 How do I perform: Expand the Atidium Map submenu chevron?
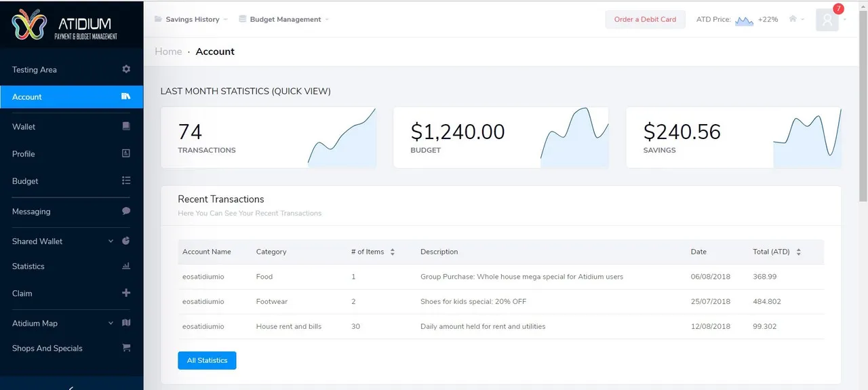(x=111, y=323)
